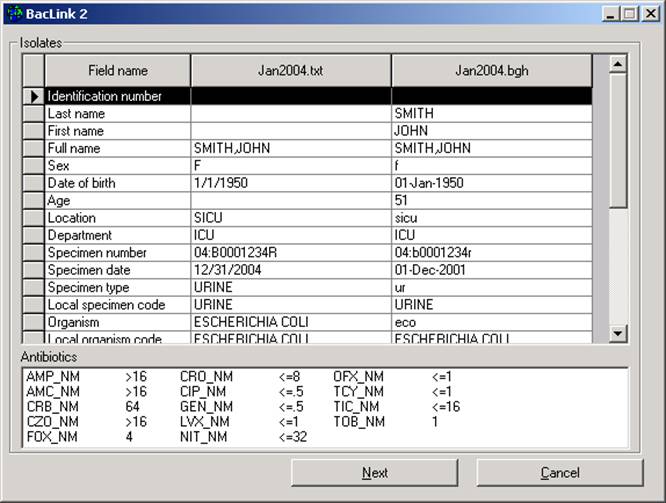Viewport: 666px width, 503px height.
Task: Select the Jan2004.txt column header
Action: coord(290,71)
